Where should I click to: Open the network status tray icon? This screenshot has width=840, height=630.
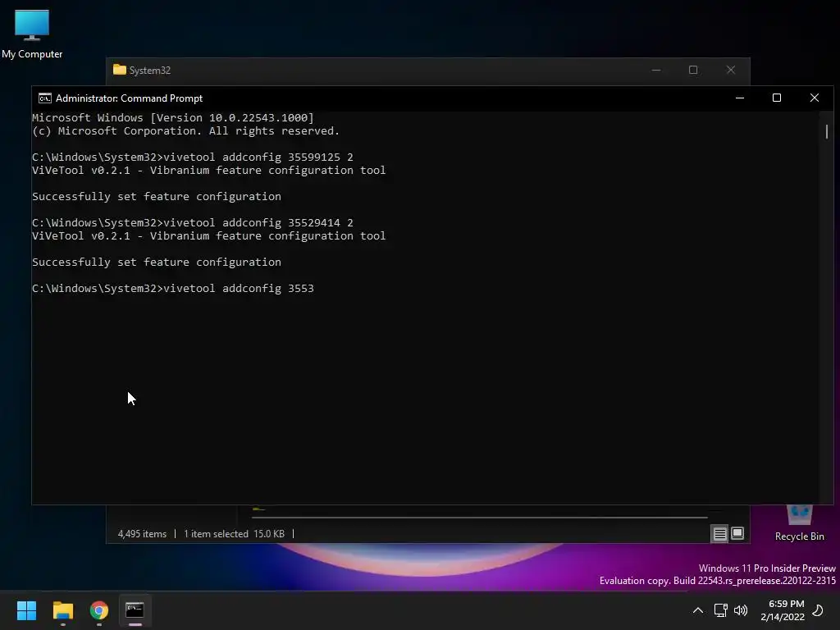click(x=720, y=610)
